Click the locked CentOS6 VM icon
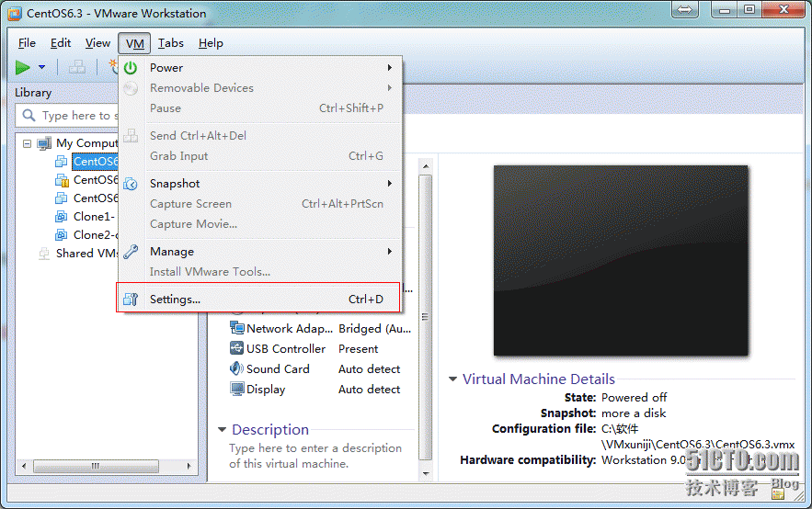This screenshot has height=509, width=812. coord(62,180)
